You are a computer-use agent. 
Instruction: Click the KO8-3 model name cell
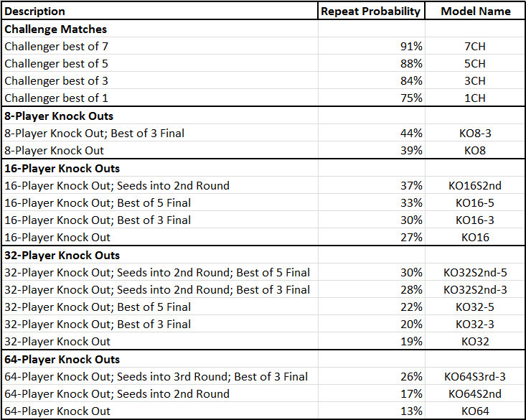tap(475, 133)
